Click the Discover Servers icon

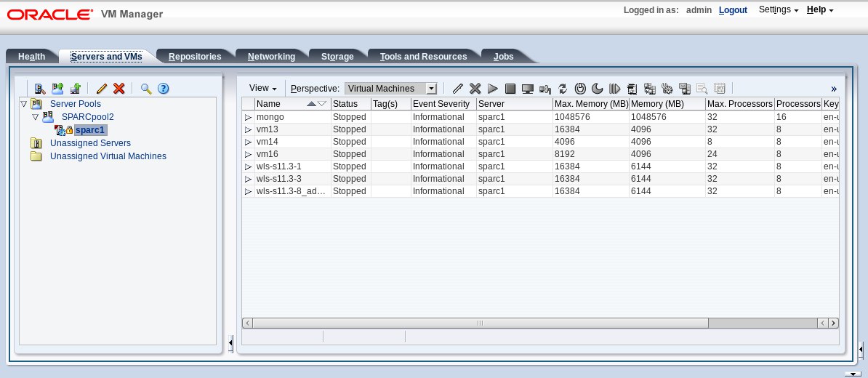pos(40,89)
